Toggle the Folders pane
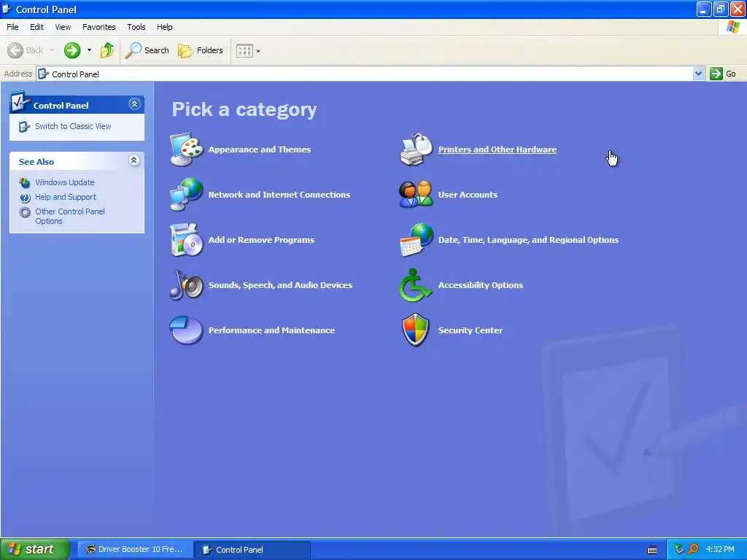Screen dimensions: 747x560 point(201,50)
